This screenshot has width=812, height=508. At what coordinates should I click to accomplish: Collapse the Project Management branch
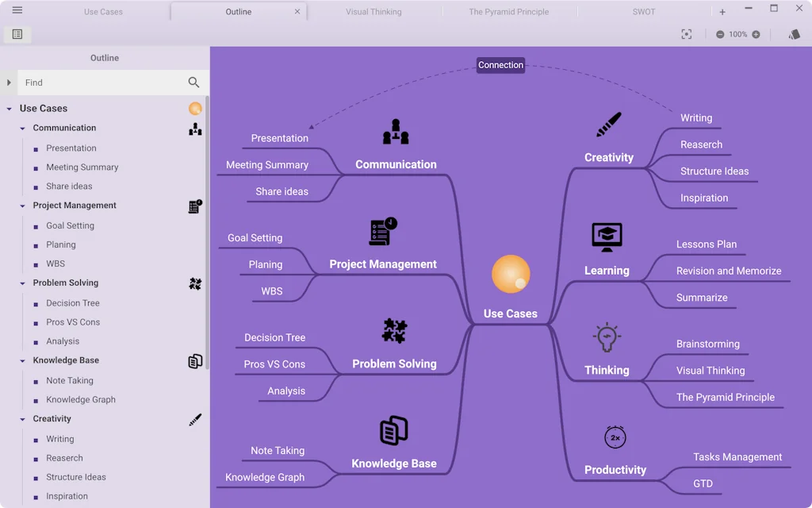tap(21, 206)
